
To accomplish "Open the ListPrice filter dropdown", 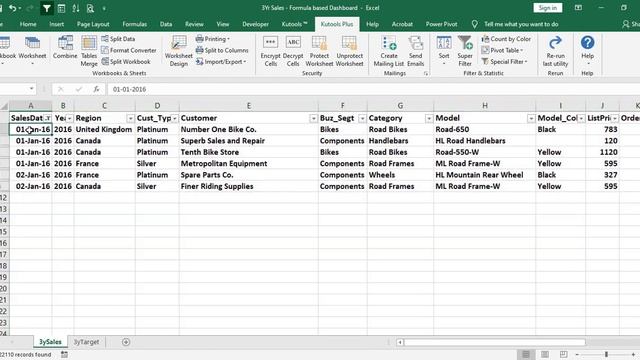I will [614, 118].
